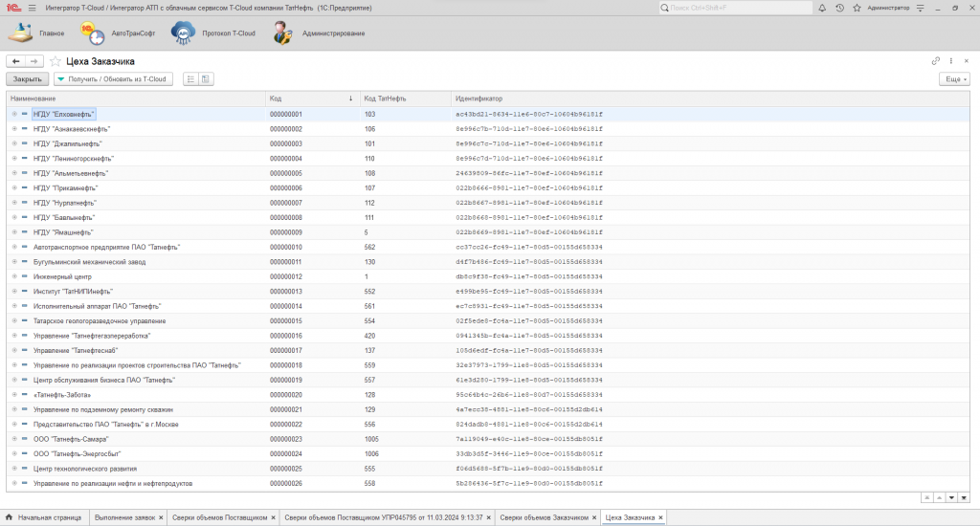Screen dimensions: 980x526
Task: Expand the НГДУ "Азнакаевскнефть" row
Action: click(14, 129)
